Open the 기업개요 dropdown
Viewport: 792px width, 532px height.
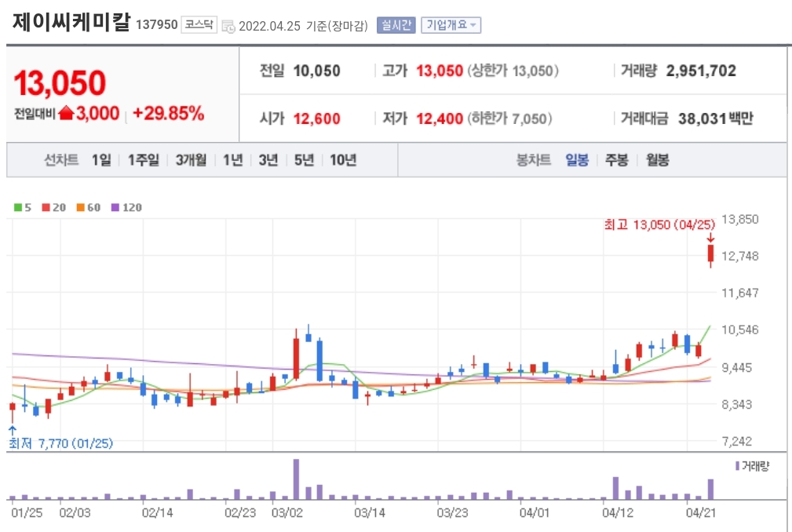click(x=451, y=25)
